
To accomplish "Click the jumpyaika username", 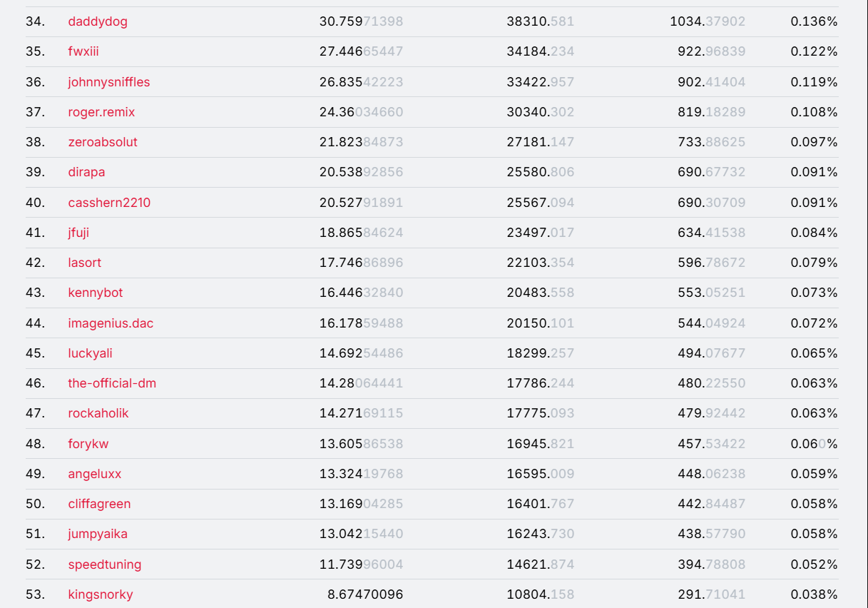I will (98, 534).
